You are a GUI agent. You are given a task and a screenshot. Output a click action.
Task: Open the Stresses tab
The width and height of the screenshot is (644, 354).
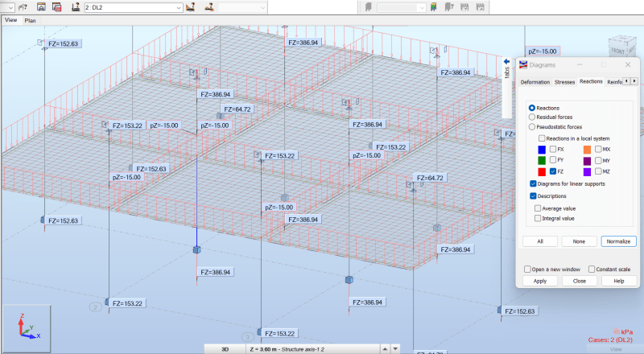[565, 82]
